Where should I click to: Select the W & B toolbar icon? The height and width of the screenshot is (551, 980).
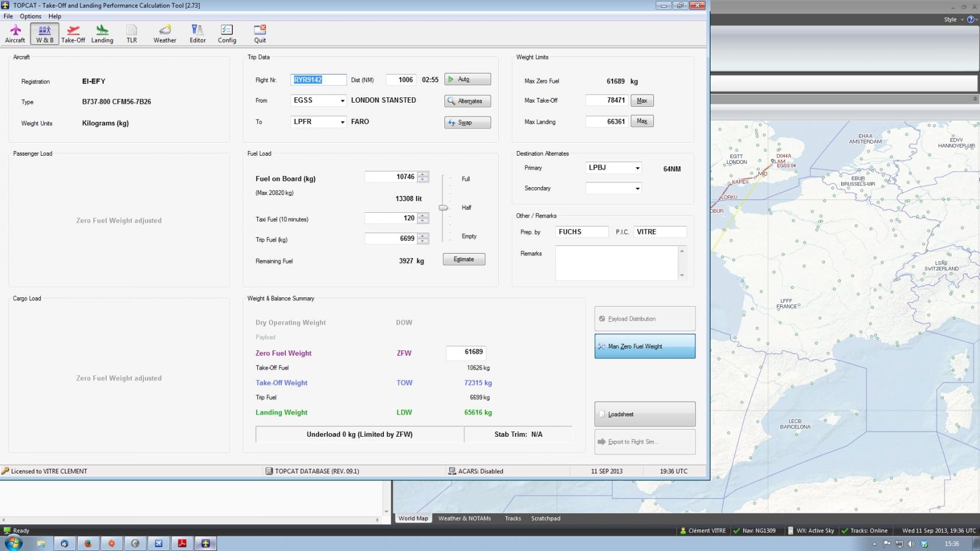coord(45,34)
